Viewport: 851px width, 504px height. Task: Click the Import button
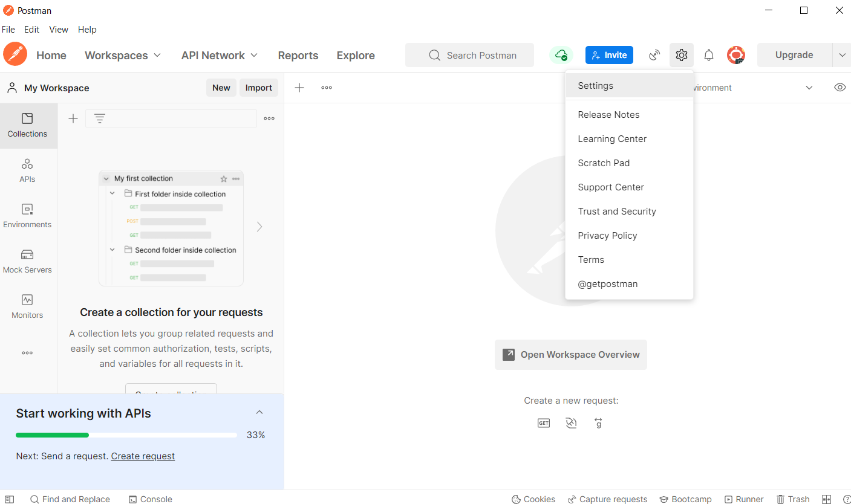point(259,88)
